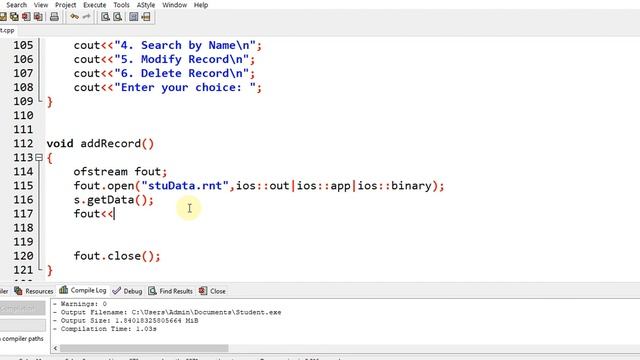This screenshot has width=640, height=360.
Task: Click the Print toolbar icon
Action: (54, 17)
